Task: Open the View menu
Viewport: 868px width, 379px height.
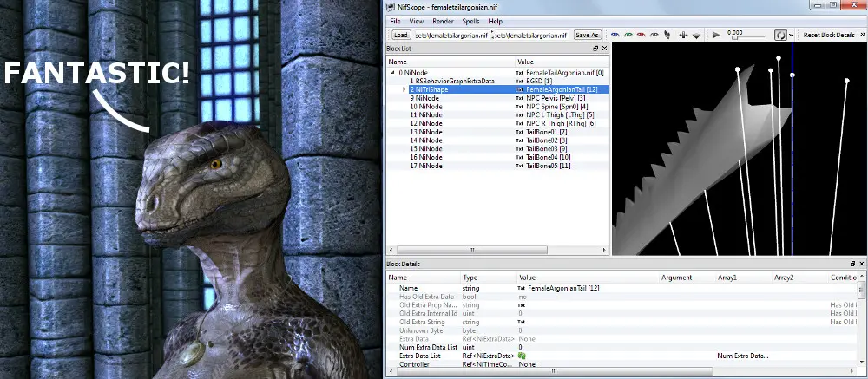Action: [417, 21]
